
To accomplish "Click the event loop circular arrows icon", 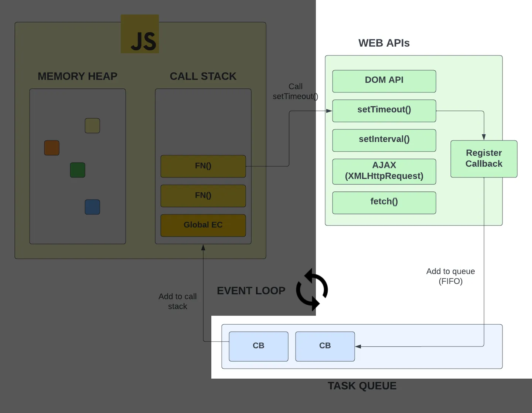I will coord(312,290).
